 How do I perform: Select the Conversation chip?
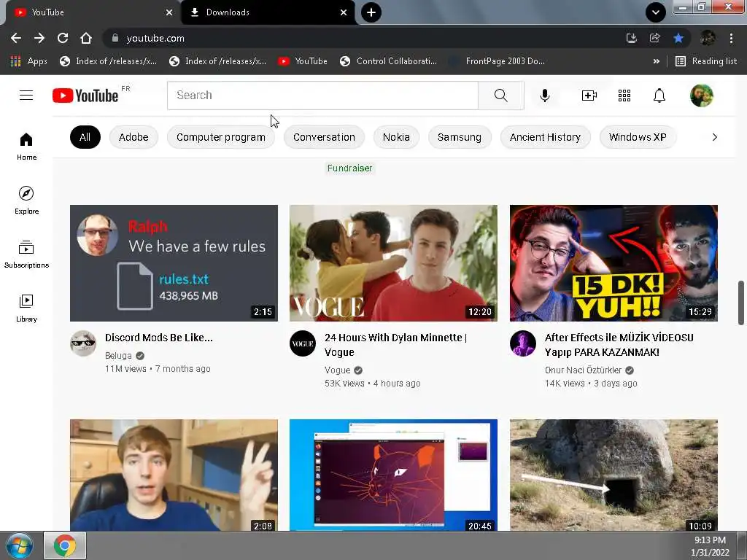(324, 137)
